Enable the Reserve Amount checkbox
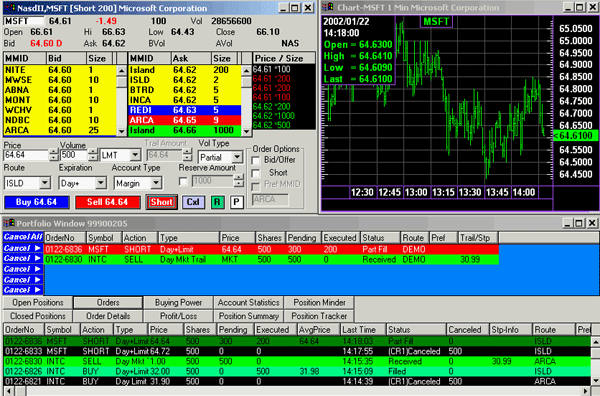The height and width of the screenshot is (396, 600). click(x=183, y=181)
